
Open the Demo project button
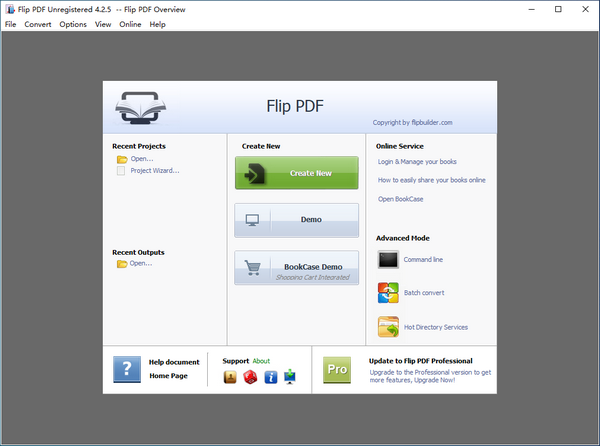tap(296, 219)
